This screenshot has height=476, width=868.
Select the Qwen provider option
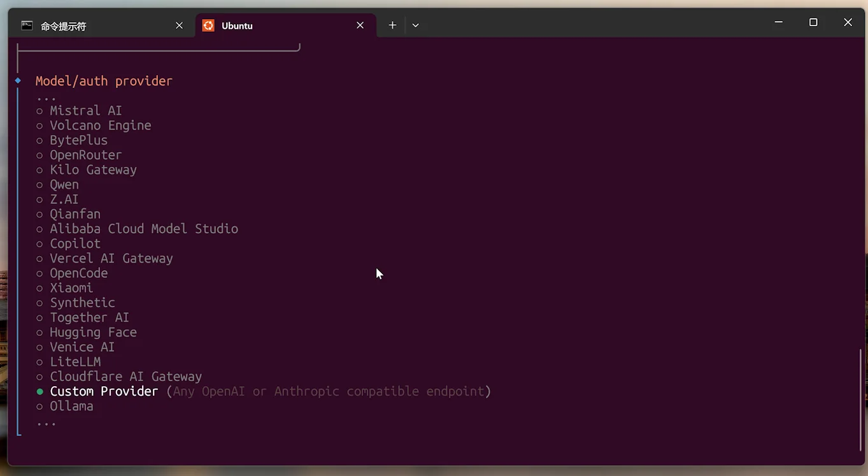point(57,185)
